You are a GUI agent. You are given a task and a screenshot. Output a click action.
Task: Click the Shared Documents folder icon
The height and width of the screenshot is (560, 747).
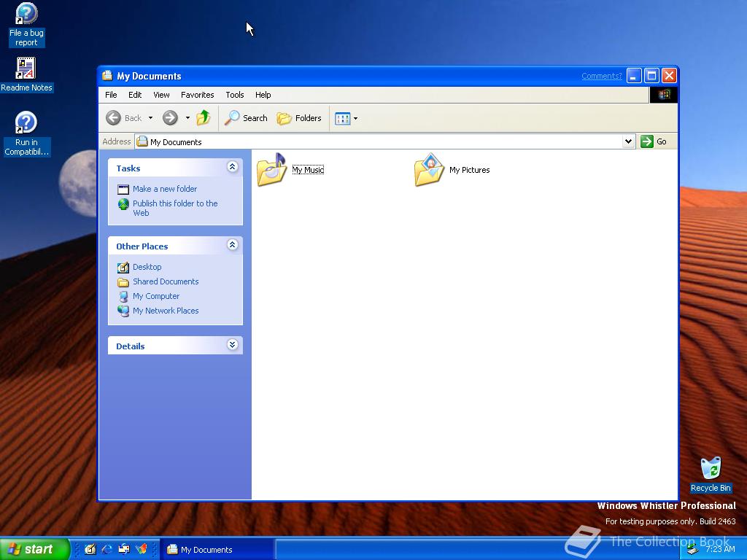[123, 282]
